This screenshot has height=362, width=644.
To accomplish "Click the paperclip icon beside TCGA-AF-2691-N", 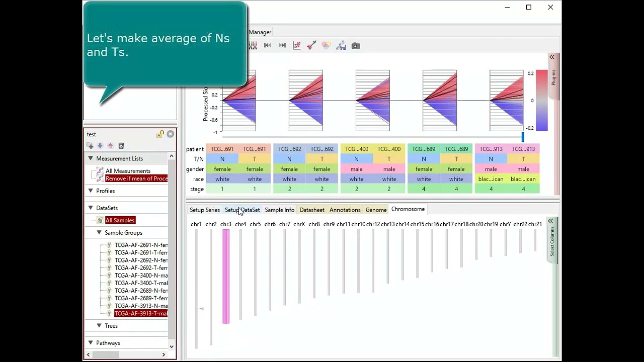I will (109, 245).
